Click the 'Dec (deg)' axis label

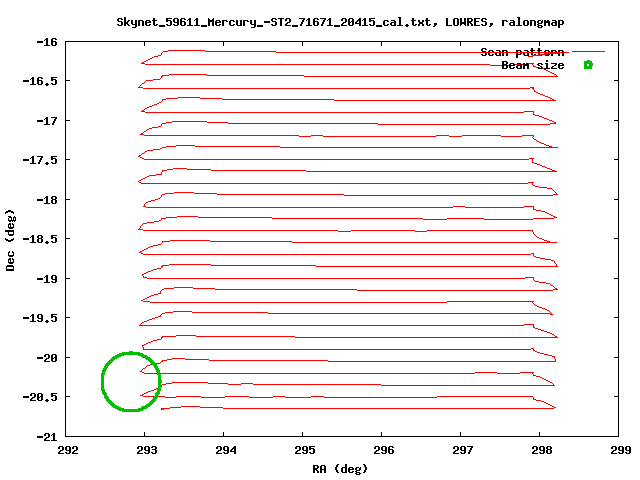coord(10,240)
